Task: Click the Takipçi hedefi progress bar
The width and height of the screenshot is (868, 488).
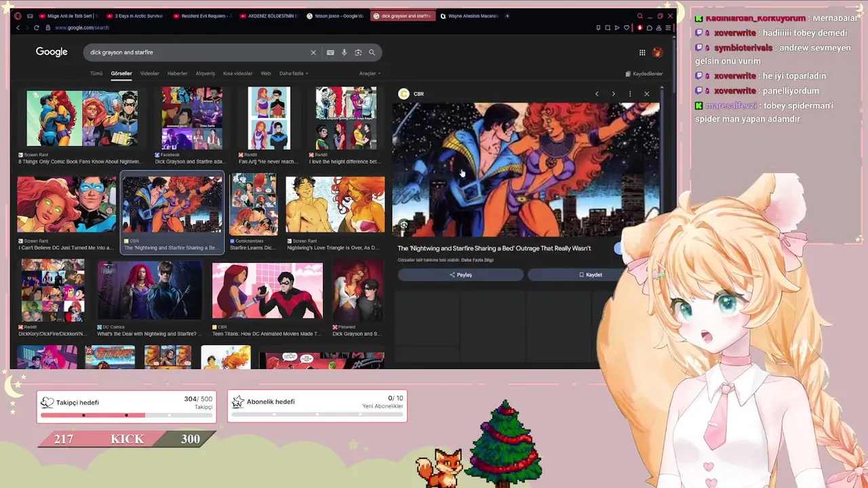Action: 127,415
